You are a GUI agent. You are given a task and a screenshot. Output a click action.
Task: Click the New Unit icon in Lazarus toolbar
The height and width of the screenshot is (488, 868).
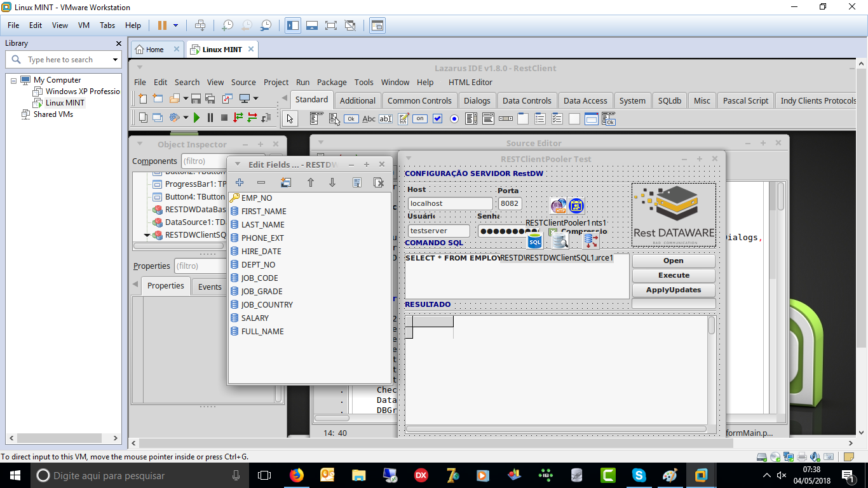[x=143, y=98]
